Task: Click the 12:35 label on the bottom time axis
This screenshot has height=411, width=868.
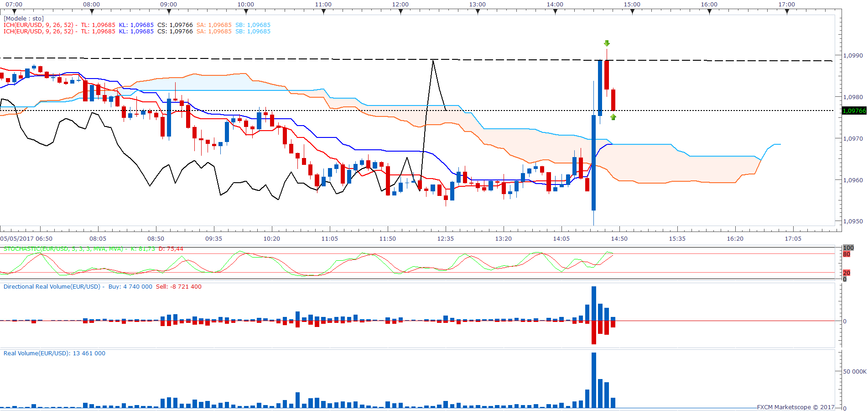Action: [x=446, y=239]
